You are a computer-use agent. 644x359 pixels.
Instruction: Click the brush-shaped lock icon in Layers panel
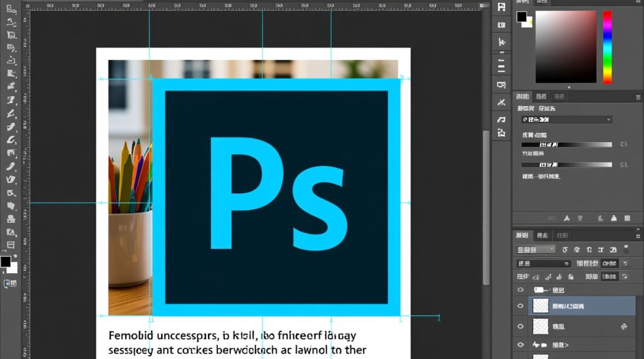coord(548,277)
